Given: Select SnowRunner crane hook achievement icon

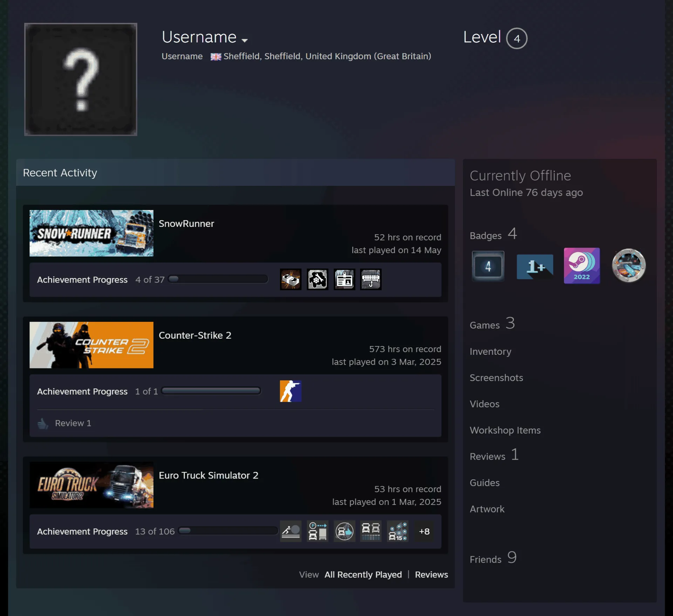Looking at the screenshot, I should (x=371, y=279).
